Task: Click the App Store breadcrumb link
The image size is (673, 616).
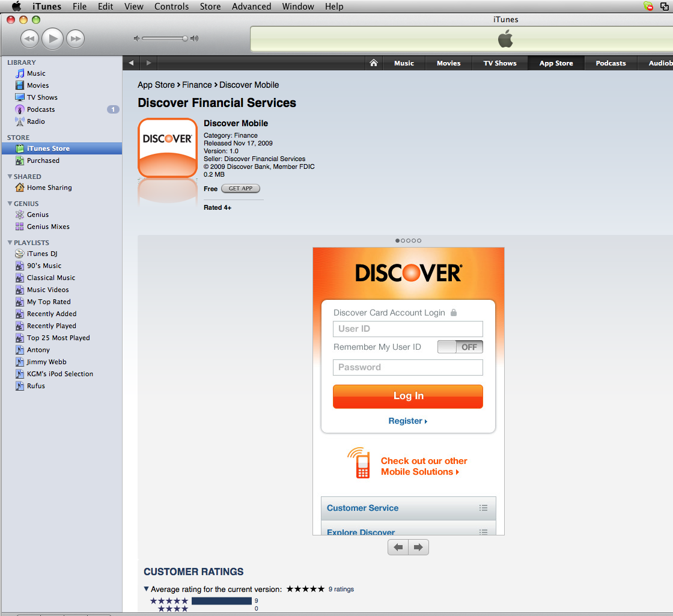Action: click(x=156, y=85)
